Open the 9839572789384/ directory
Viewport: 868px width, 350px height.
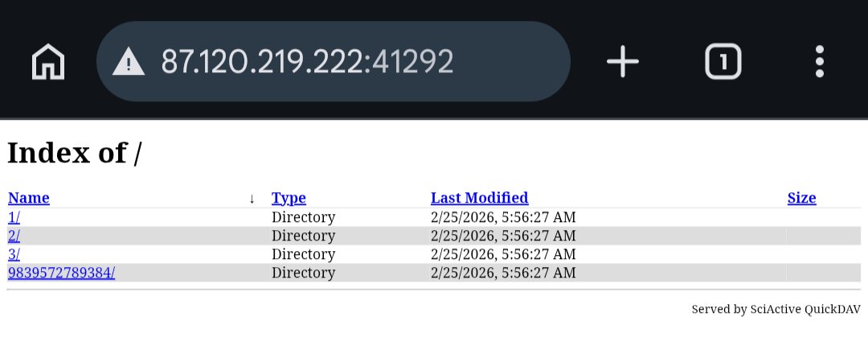(x=61, y=273)
